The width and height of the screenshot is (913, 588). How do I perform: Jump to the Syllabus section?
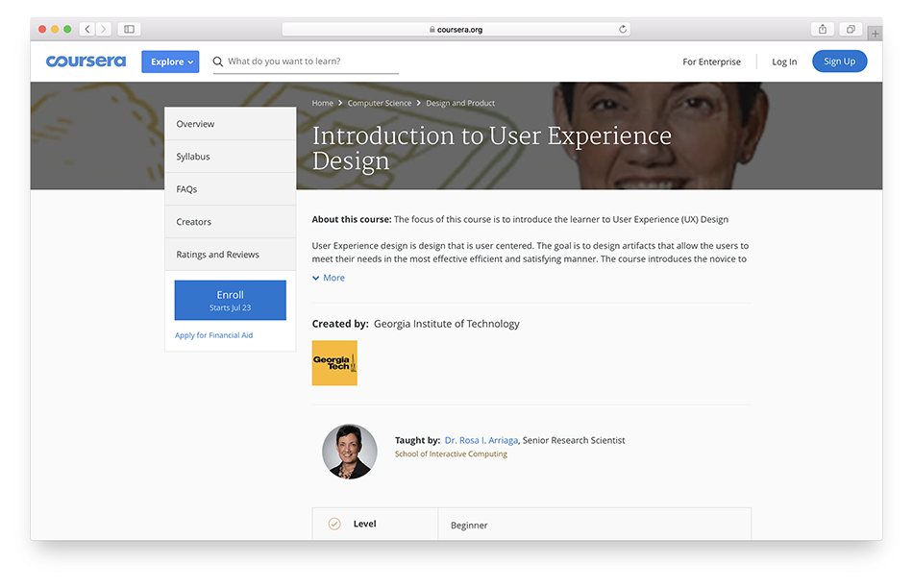pos(230,156)
